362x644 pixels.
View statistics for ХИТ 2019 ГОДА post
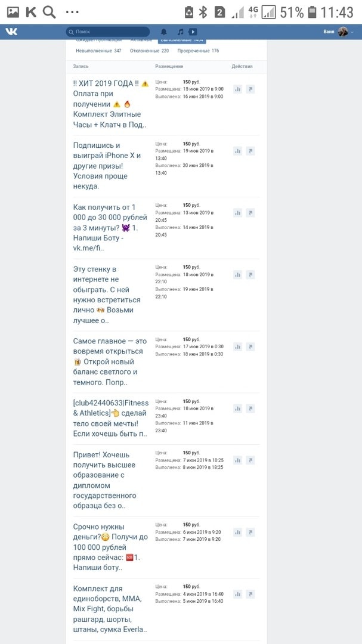(237, 89)
